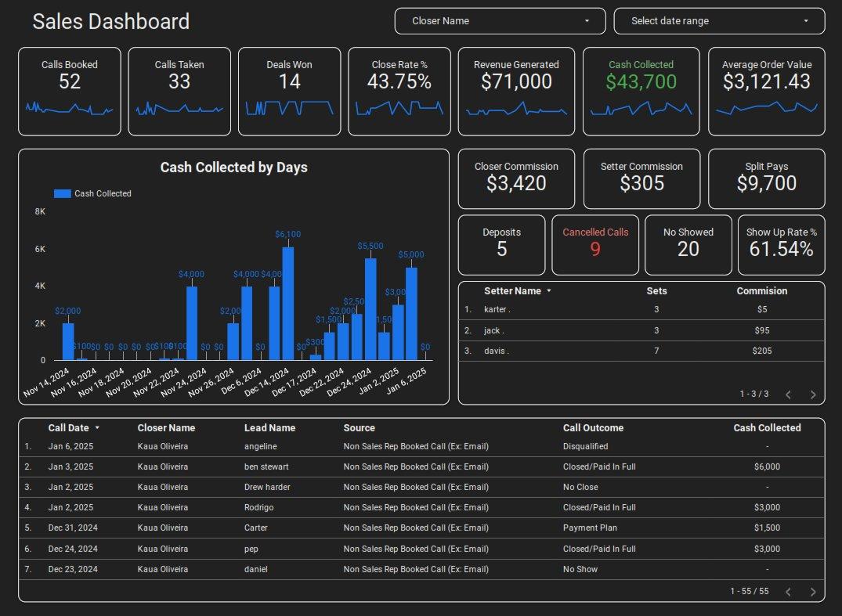The width and height of the screenshot is (842, 616).
Task: Click the Lead Name column header
Action: pos(269,427)
